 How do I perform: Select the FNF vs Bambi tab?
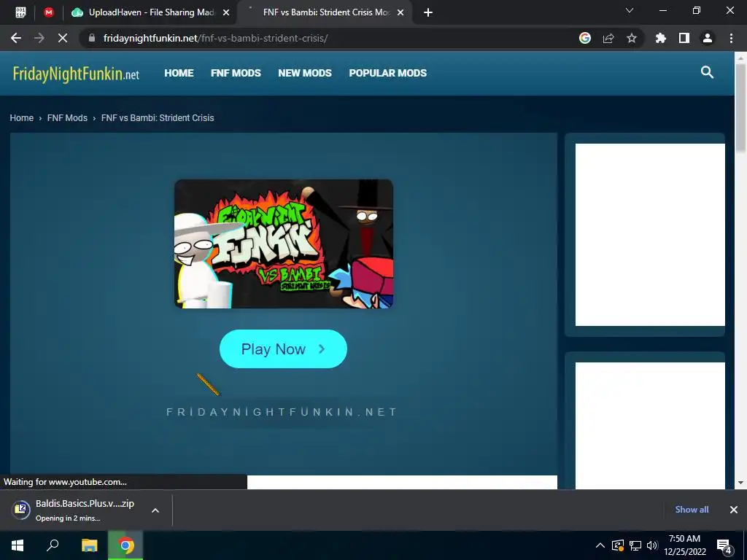tap(325, 12)
